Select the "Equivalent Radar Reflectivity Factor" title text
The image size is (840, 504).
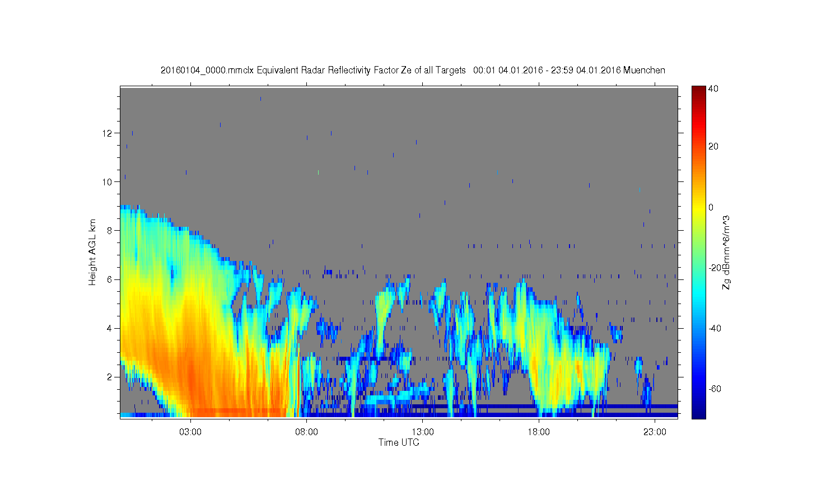click(x=327, y=71)
